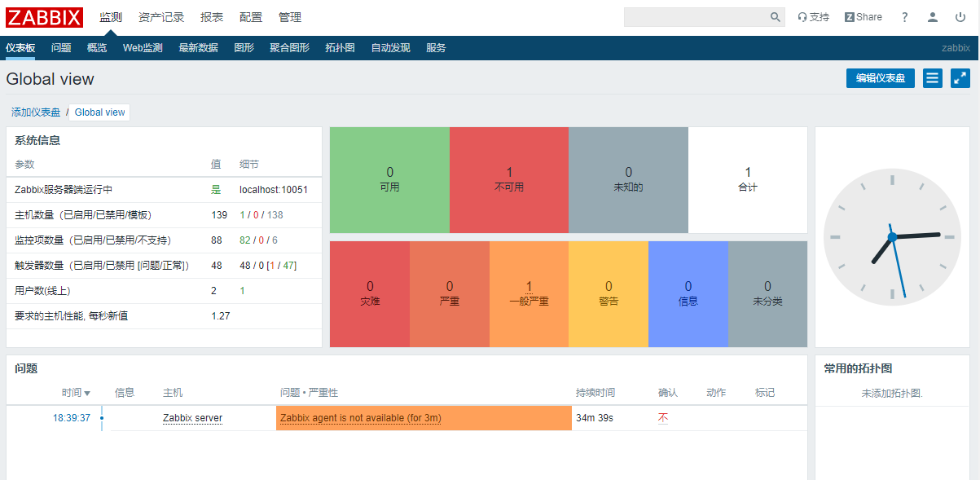Viewport: 980px width, 480px height.
Task: Open help via question mark icon
Action: click(x=905, y=17)
